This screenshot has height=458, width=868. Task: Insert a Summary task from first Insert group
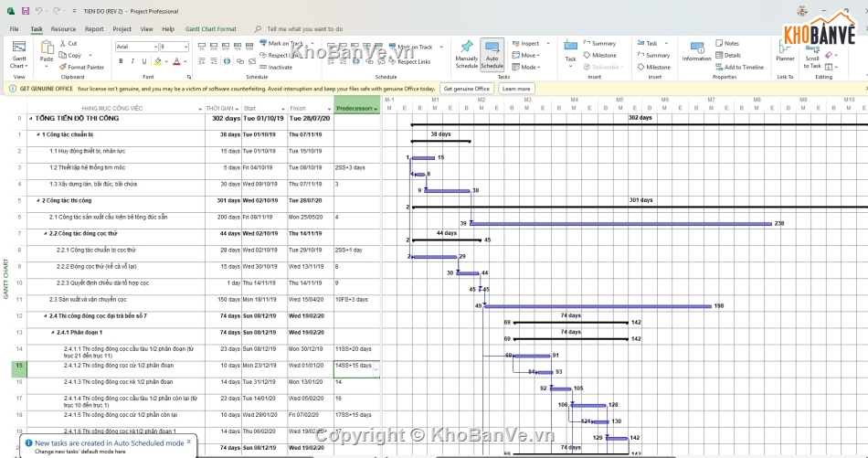click(599, 43)
